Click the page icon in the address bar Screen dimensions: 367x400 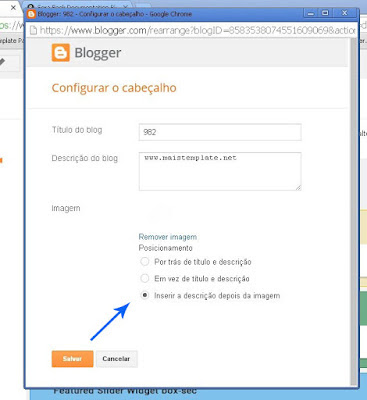(33, 31)
